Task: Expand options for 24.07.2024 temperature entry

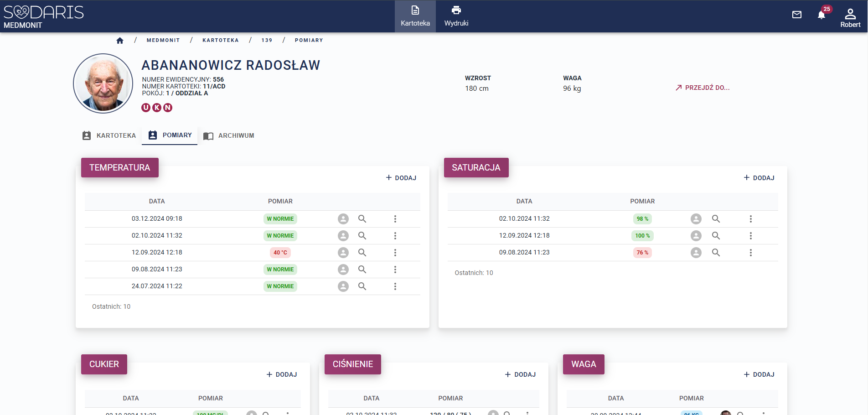Action: (395, 286)
